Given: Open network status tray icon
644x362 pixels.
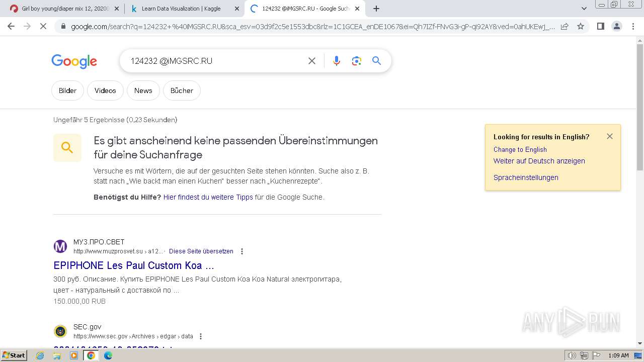Looking at the screenshot, I should point(584,355).
